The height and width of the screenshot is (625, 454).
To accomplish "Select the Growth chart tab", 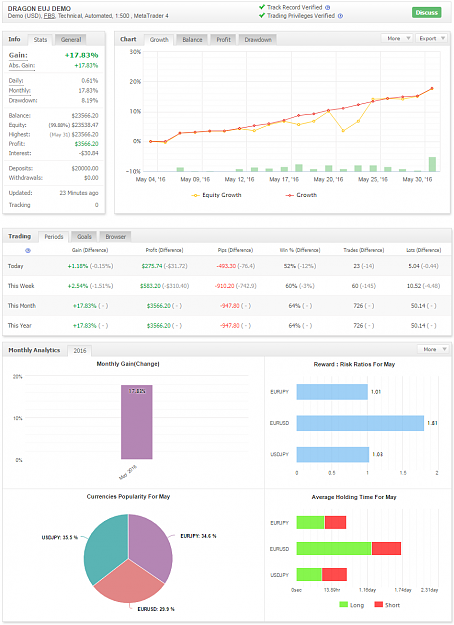I will (159, 39).
